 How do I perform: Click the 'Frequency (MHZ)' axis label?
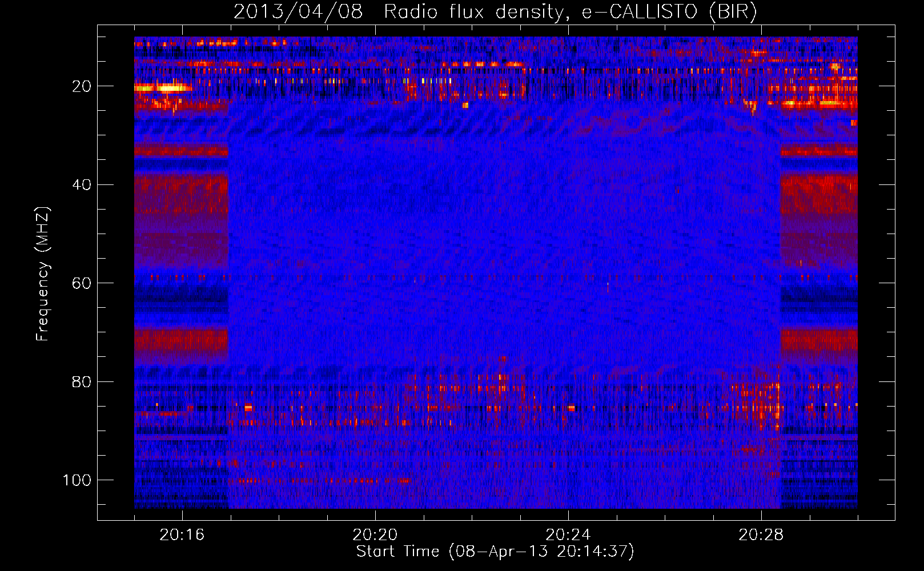(43, 274)
